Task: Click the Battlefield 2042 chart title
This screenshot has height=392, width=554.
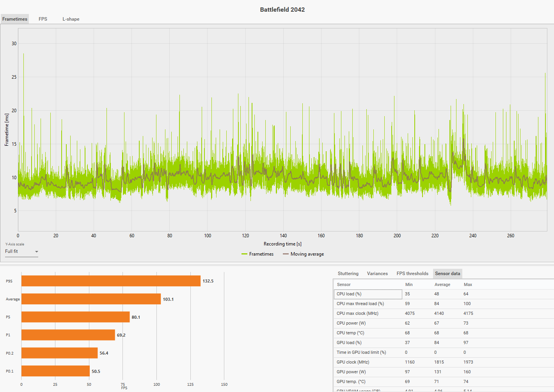Action: [282, 9]
